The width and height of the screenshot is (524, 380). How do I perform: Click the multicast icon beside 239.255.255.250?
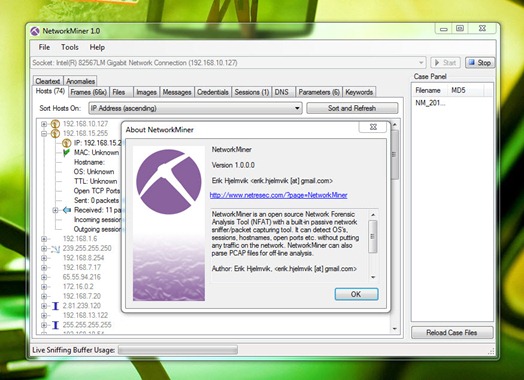[x=55, y=249]
